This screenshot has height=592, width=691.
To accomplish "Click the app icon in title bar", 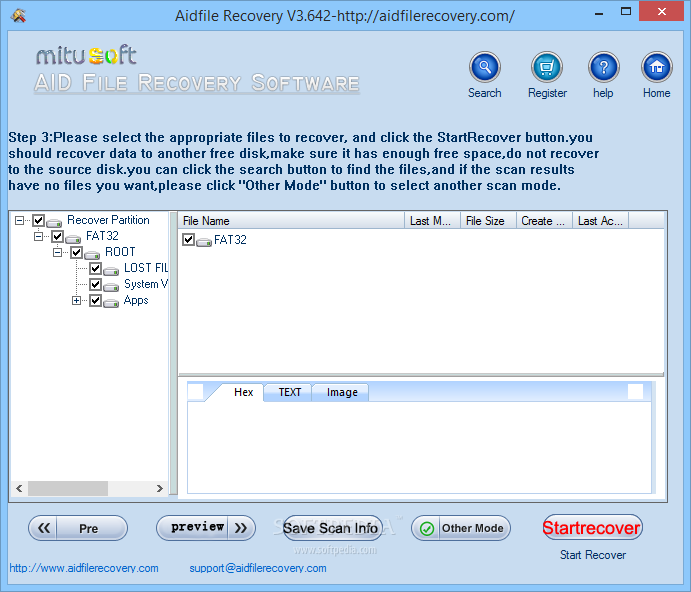I will [19, 16].
